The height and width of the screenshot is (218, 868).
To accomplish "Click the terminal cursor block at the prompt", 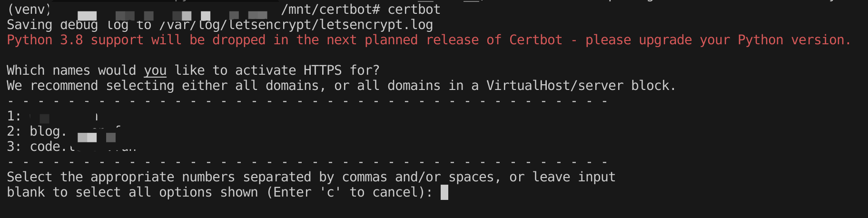I will coord(444,192).
